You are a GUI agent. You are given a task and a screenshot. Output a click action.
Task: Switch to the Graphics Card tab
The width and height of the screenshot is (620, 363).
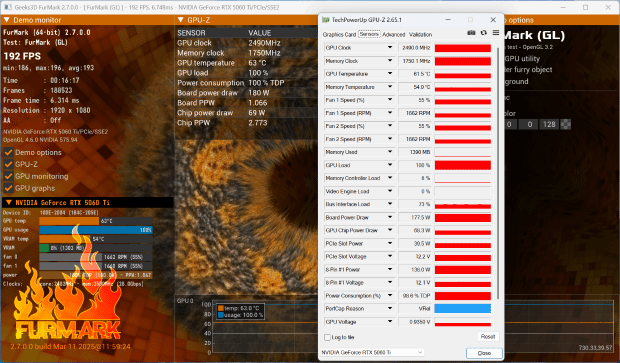[339, 34]
